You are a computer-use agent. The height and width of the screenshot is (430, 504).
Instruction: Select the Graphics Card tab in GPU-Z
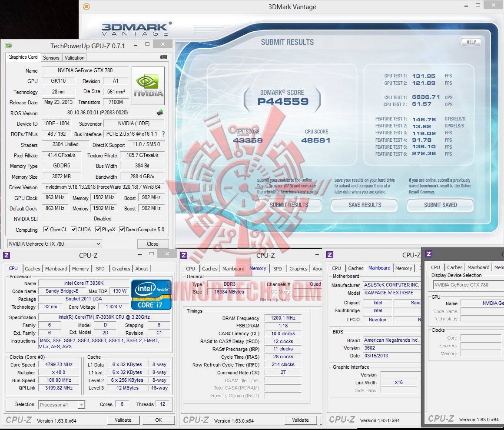coord(23,57)
